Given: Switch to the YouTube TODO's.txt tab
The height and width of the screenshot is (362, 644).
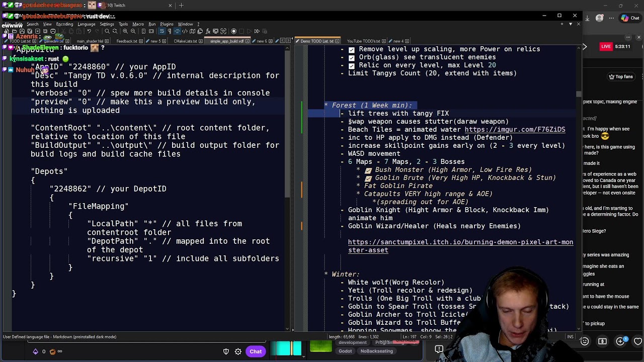Looking at the screenshot, I should coord(364,41).
